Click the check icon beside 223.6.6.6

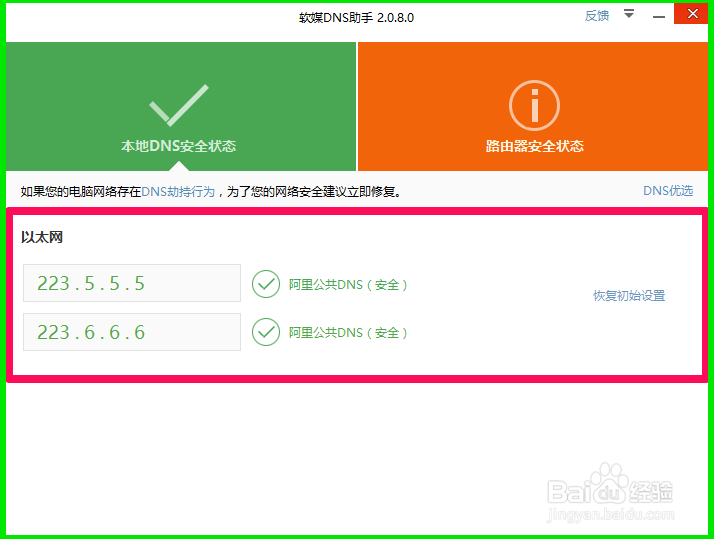266,332
